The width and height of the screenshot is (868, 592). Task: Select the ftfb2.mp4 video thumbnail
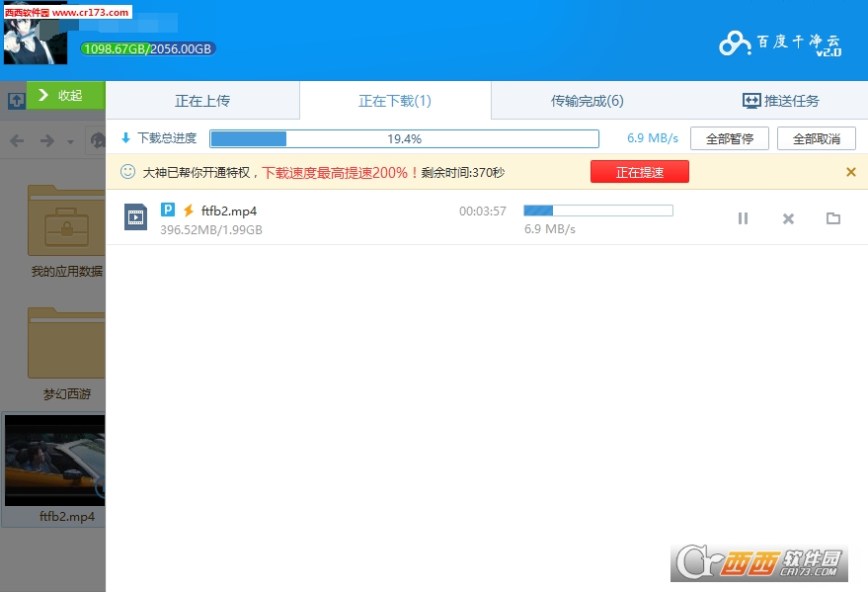[54, 461]
